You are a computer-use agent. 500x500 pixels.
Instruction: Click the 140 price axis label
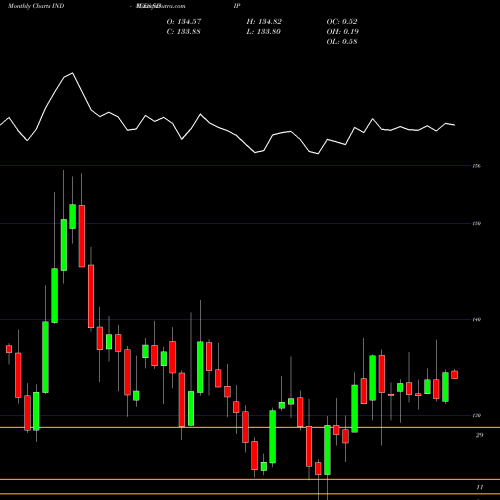[477, 320]
